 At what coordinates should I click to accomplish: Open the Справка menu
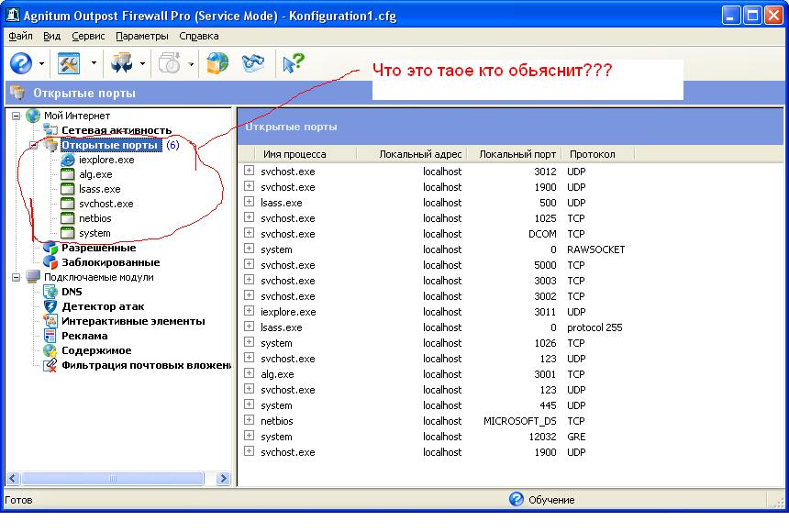point(199,37)
